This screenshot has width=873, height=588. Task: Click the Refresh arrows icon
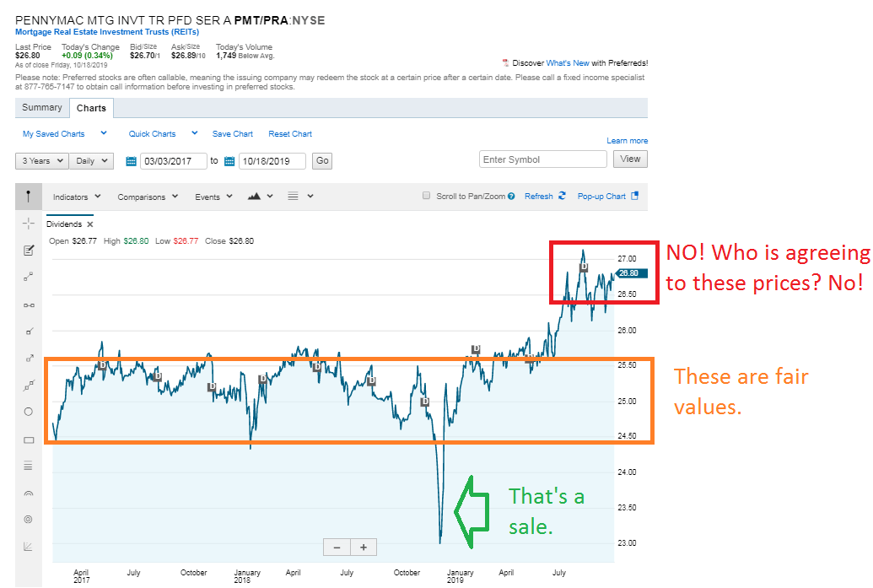coord(562,197)
